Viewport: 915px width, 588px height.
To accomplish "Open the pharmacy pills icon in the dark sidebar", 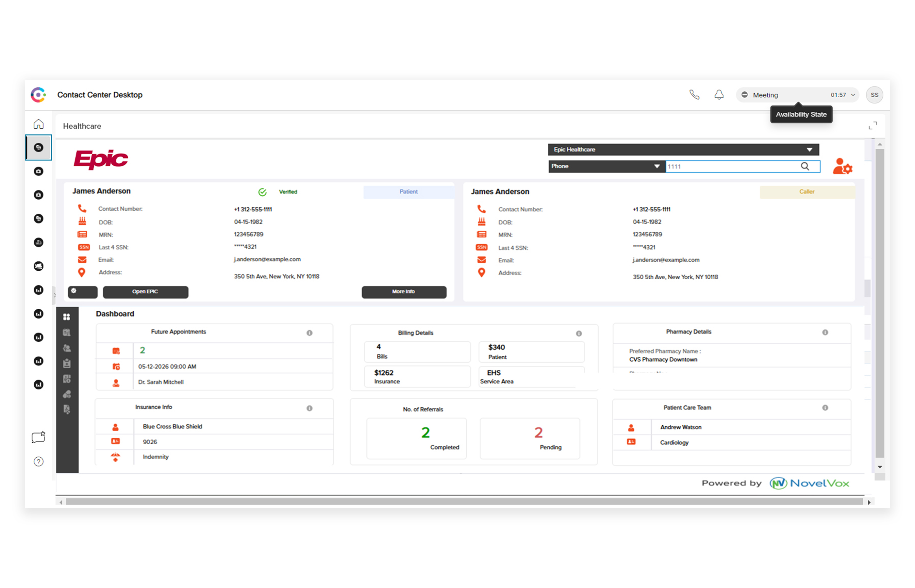I will [x=67, y=394].
